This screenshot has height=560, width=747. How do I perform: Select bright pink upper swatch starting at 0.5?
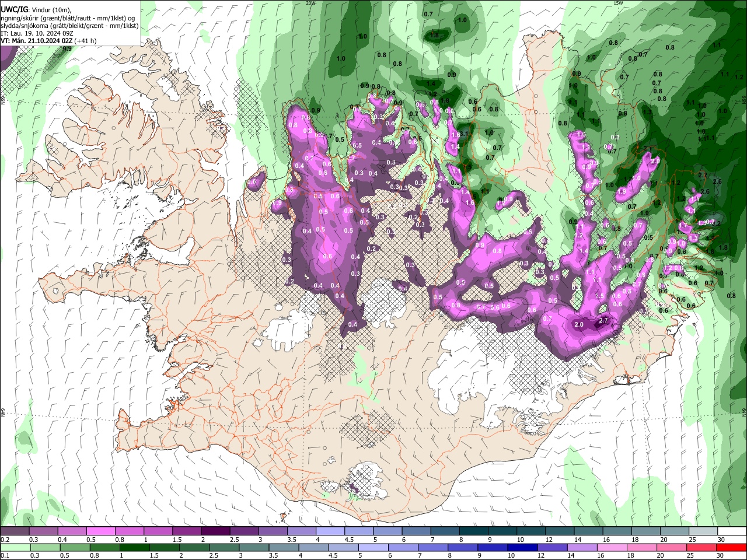tap(101, 531)
